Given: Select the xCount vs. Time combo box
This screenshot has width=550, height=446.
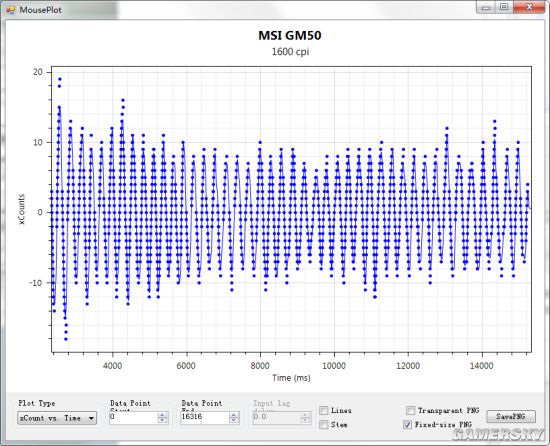Looking at the screenshot, I should pos(57,418).
